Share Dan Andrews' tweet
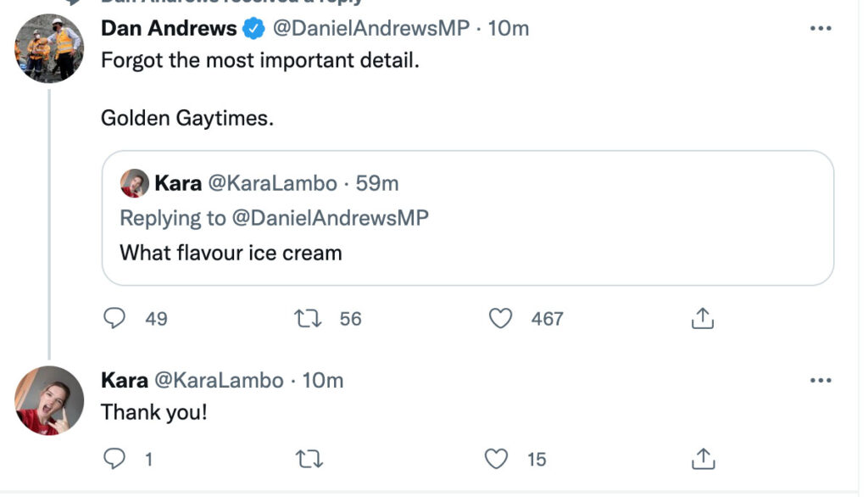868x497 pixels. 702,318
